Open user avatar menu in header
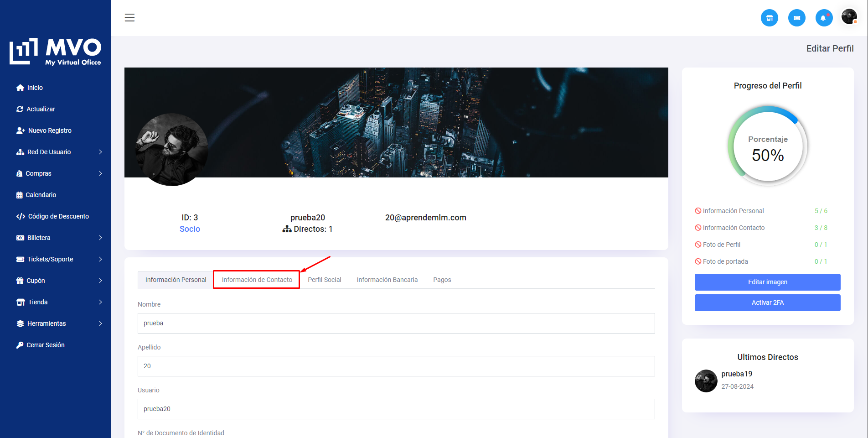868x438 pixels. 849,17
